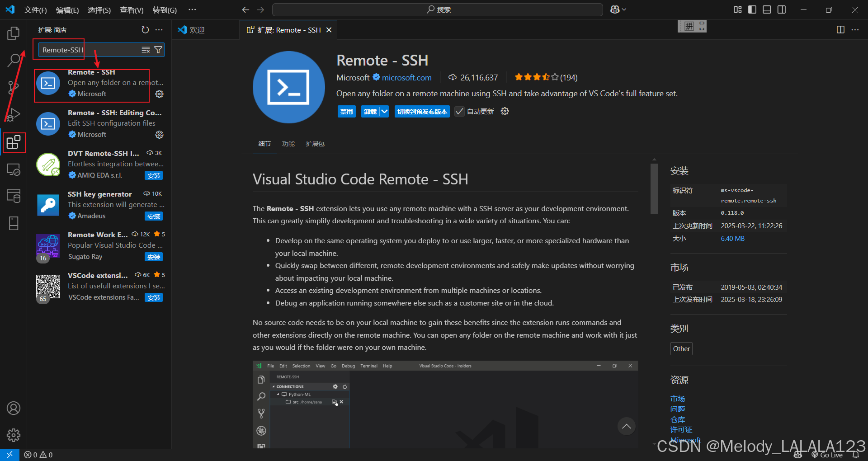Screen dimensions: 868x461
Task: Split the editor to the right
Action: (x=840, y=30)
